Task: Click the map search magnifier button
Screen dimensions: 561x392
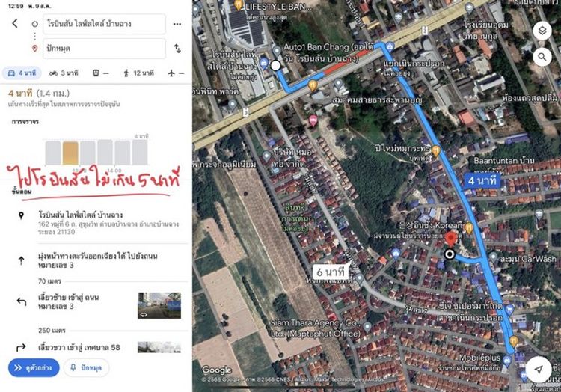Action: 543,57
